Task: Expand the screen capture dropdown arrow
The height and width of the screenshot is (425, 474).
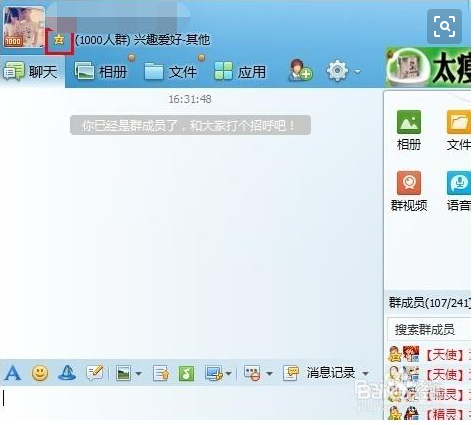Action: pos(229,374)
